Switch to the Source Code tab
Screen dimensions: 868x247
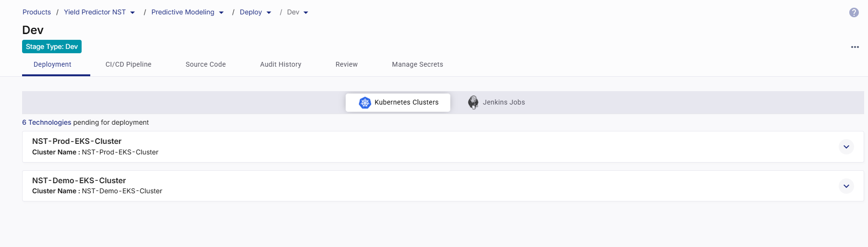(205, 64)
